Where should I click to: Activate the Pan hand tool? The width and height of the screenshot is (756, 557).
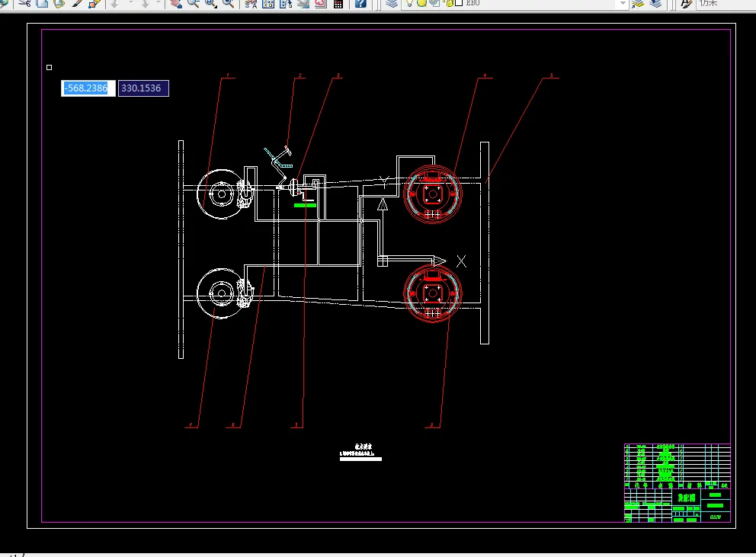[176, 3]
